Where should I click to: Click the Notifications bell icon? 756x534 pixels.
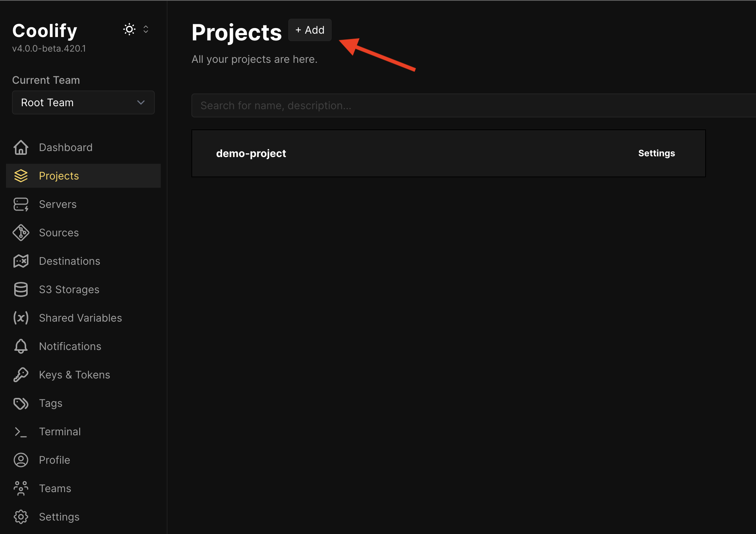coord(21,346)
